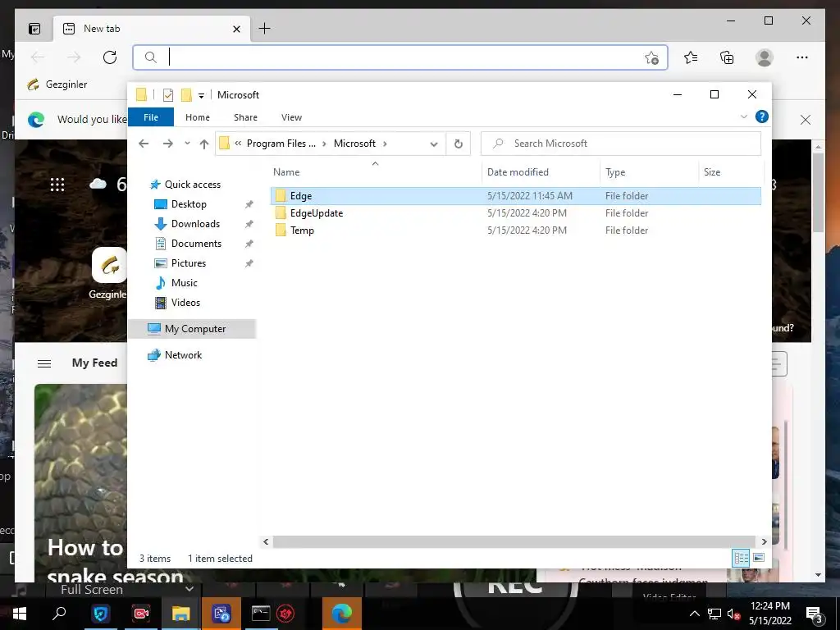Viewport: 840px width, 630px height.
Task: Open the File menu tab
Action: 151,117
